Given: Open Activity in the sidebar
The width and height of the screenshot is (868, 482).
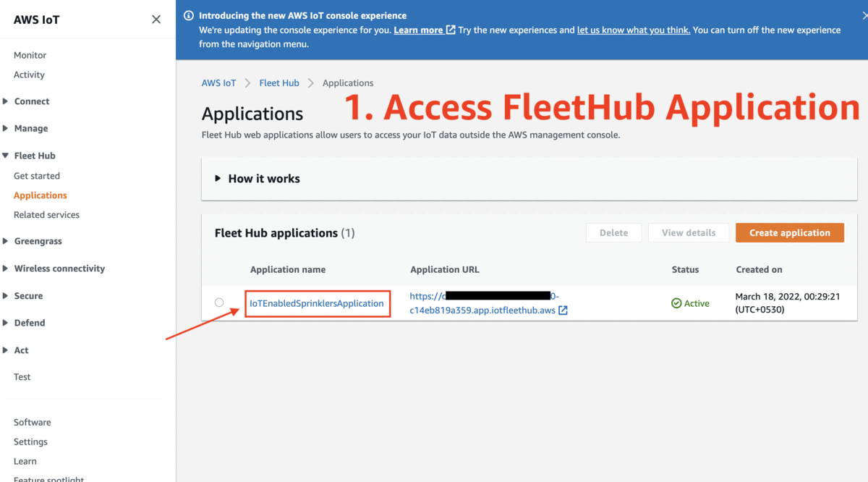Looking at the screenshot, I should (x=29, y=75).
